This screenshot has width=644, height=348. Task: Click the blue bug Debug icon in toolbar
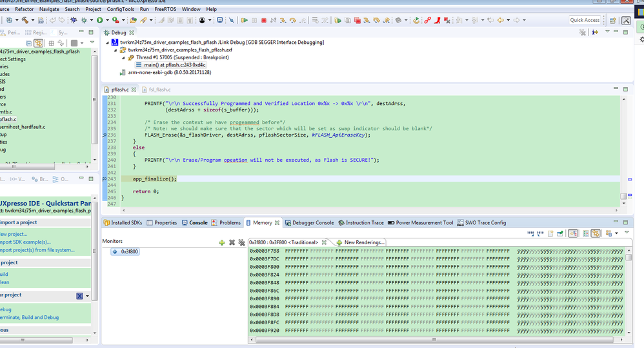[74, 20]
